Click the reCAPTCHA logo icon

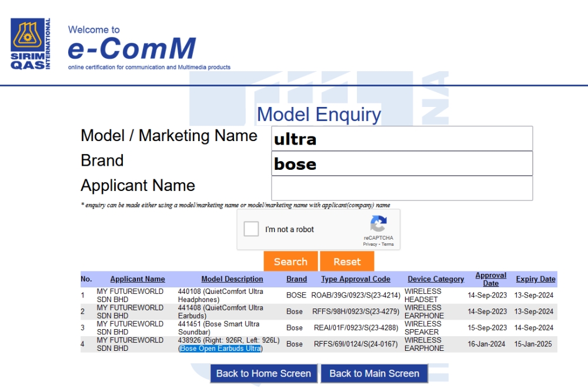pyautogui.click(x=378, y=223)
